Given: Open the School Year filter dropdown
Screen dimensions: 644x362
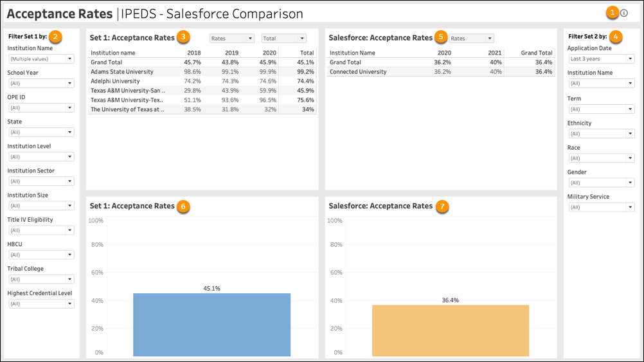Looking at the screenshot, I should [x=41, y=84].
